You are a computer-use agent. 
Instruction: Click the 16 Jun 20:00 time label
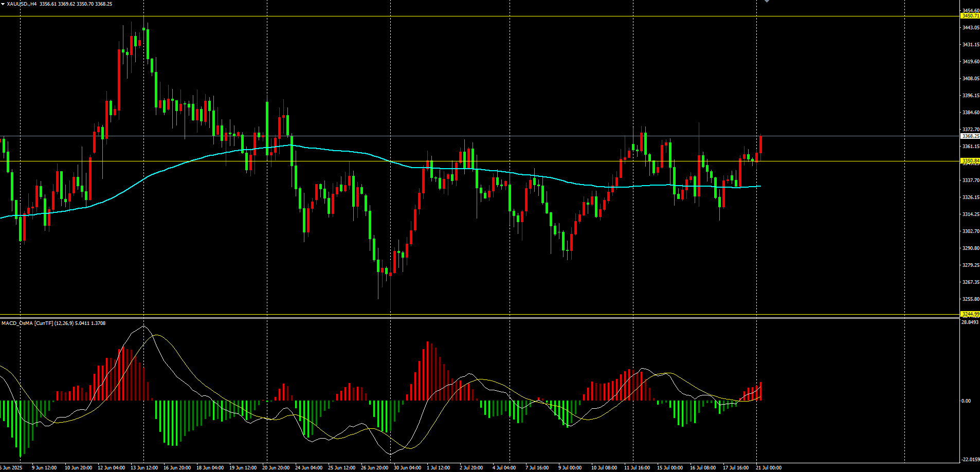[177, 468]
